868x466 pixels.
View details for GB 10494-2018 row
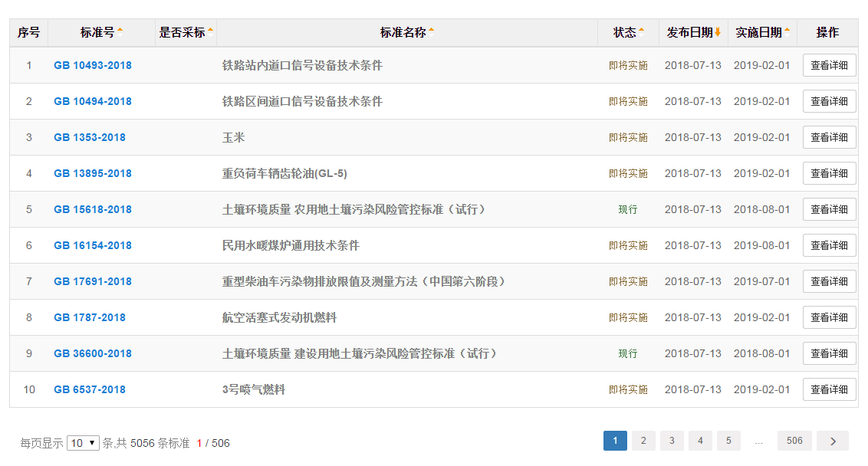click(829, 101)
